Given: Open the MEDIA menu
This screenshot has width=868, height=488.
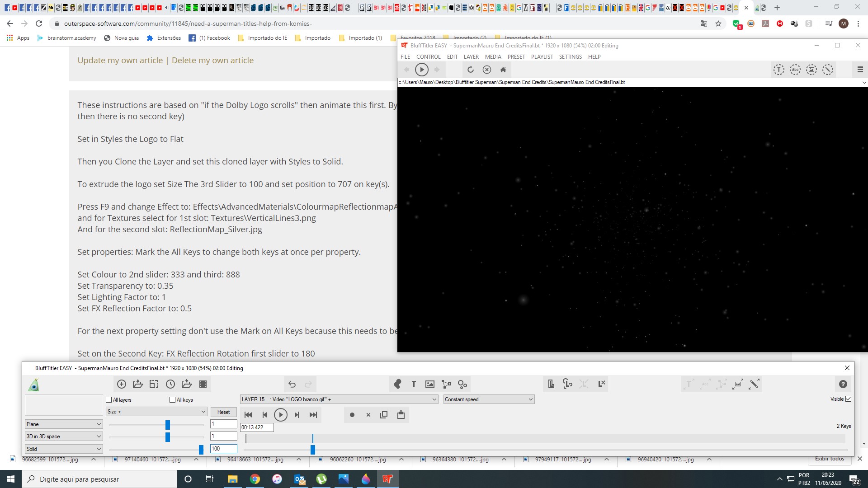Looking at the screenshot, I should coord(493,57).
